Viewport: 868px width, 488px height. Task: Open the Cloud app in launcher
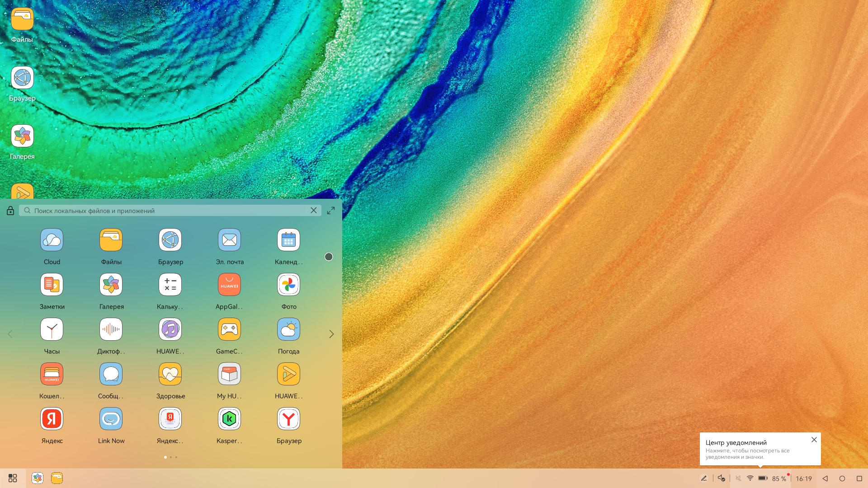pos(52,240)
